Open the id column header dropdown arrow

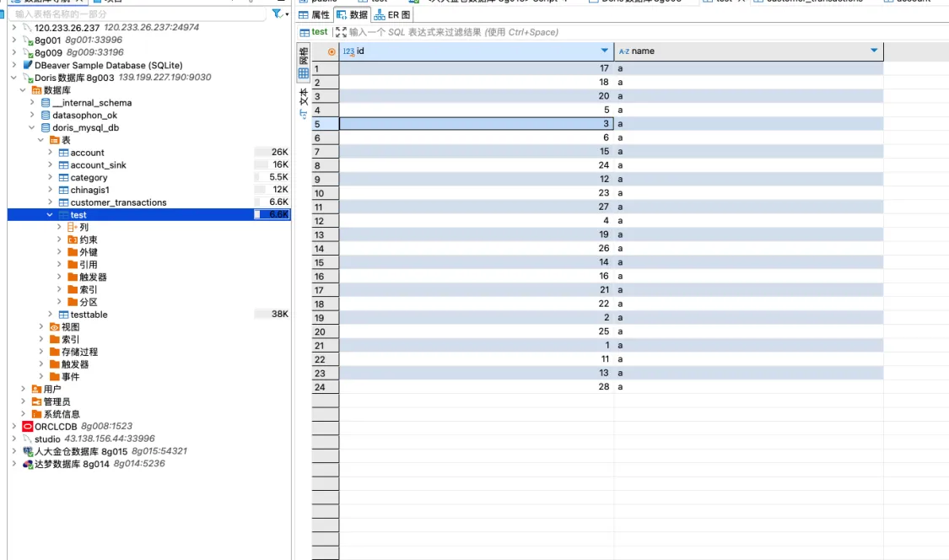click(604, 51)
